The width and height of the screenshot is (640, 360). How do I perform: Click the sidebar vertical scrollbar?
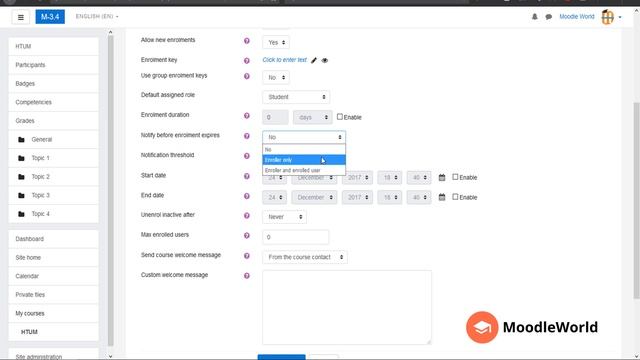[x=111, y=190]
